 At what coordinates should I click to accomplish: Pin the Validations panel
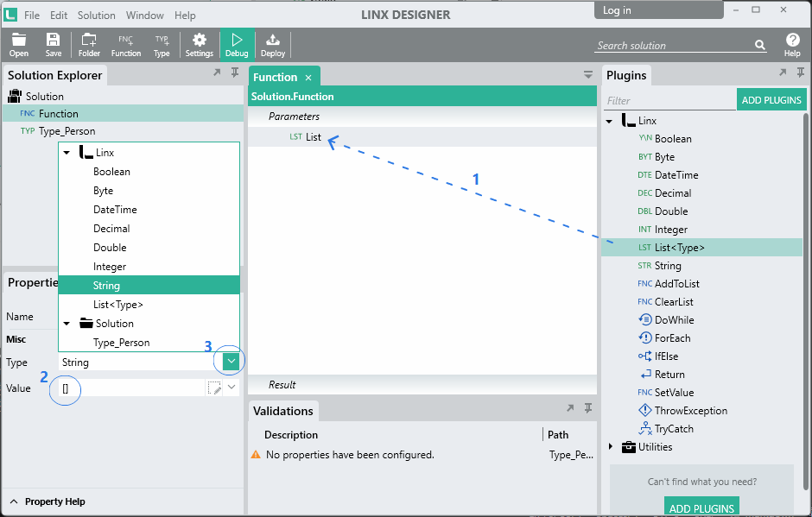[587, 407]
